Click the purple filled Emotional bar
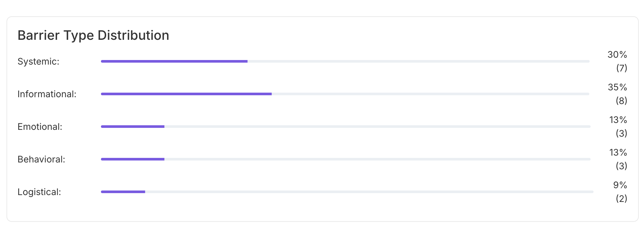 pos(133,127)
